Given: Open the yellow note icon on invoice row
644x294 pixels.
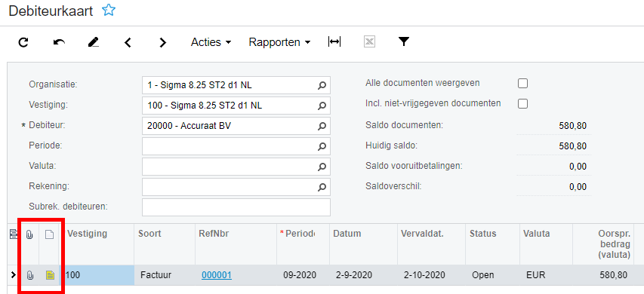Looking at the screenshot, I should click(50, 275).
